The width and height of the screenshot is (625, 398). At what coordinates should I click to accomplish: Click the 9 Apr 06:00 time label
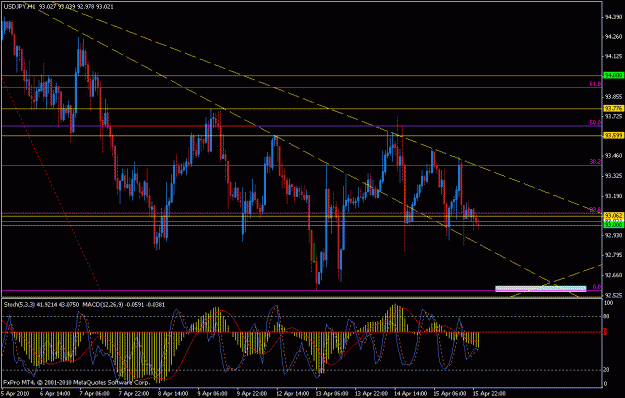(213, 394)
